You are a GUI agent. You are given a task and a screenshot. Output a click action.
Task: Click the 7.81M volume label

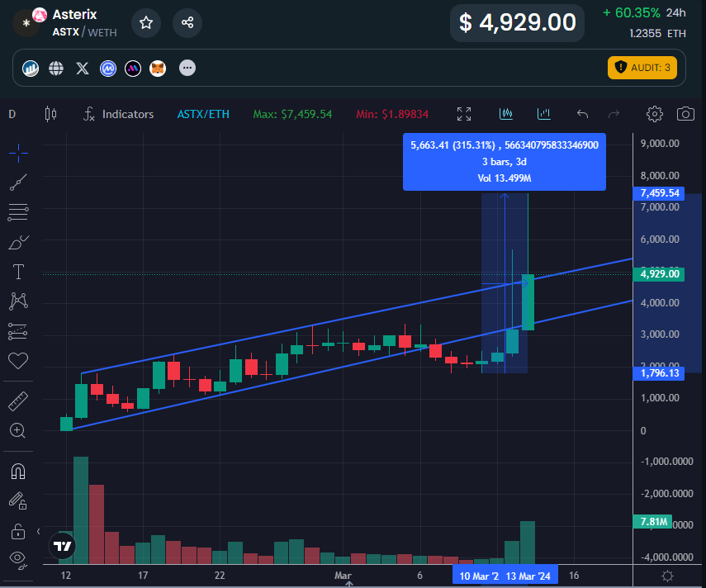653,522
